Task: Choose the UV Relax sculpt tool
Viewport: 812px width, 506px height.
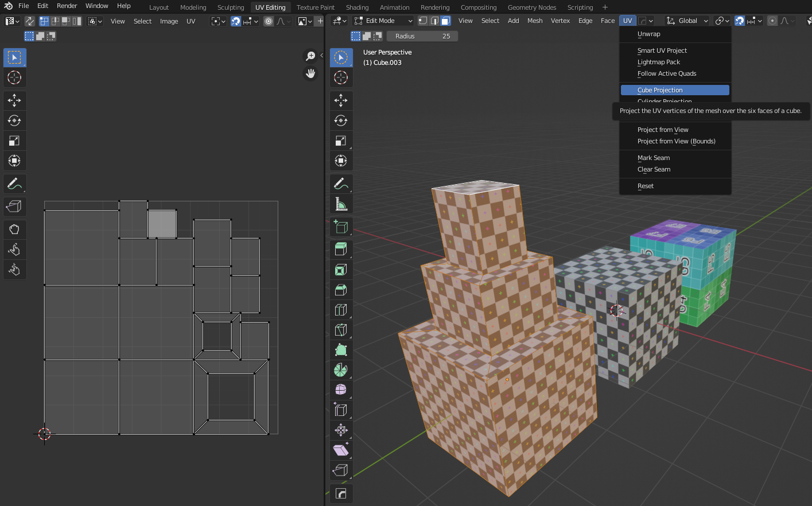Action: [x=14, y=250]
